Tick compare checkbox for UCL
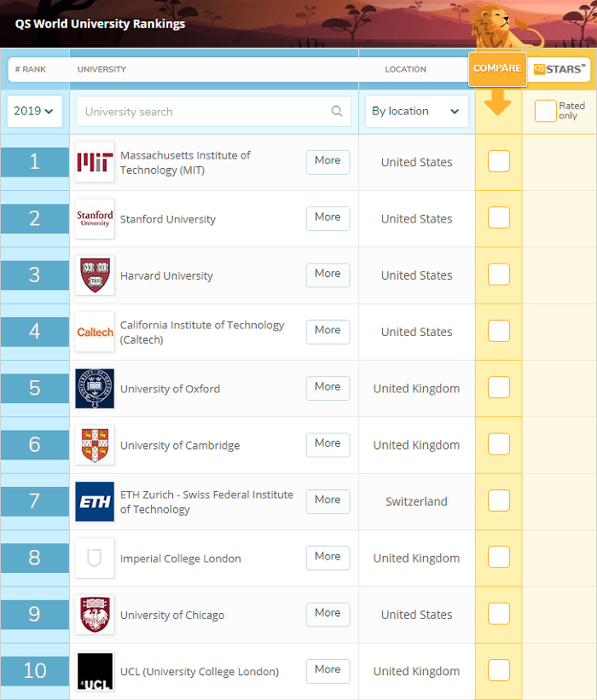The height and width of the screenshot is (700, 597). 499,670
